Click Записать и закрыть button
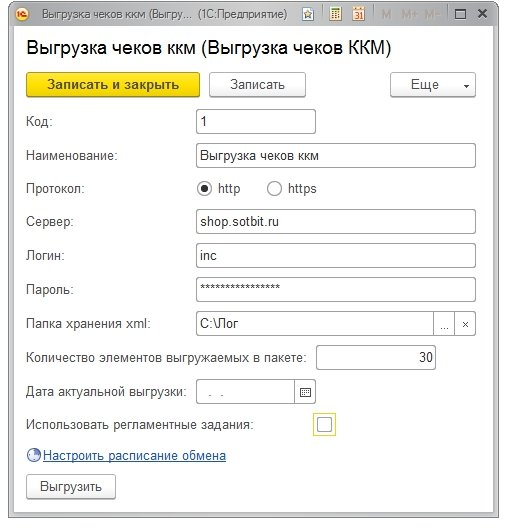This screenshot has height=529, width=513. pyautogui.click(x=113, y=85)
